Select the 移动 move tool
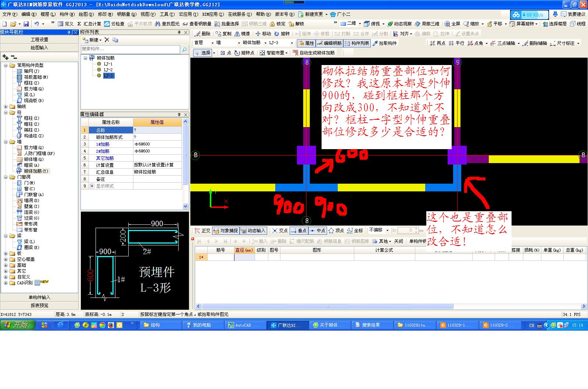The width and height of the screenshot is (588, 389). click(263, 33)
